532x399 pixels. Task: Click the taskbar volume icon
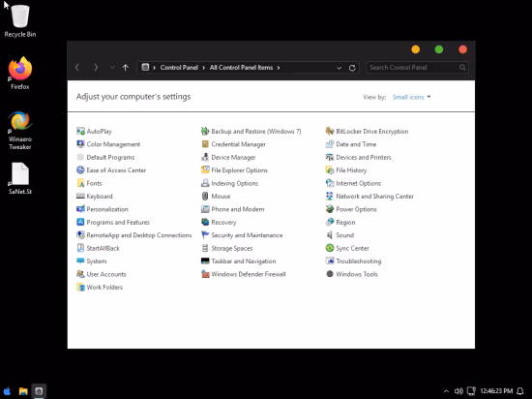click(458, 391)
